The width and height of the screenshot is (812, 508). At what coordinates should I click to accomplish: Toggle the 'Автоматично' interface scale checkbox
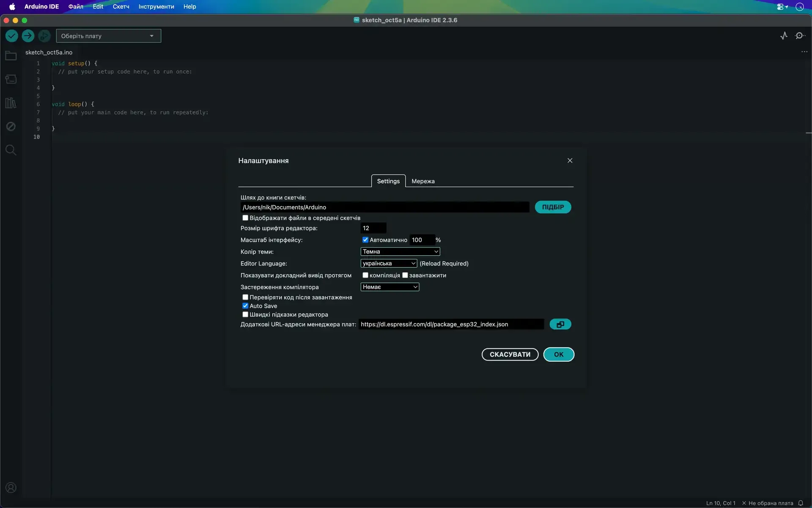[x=365, y=240]
